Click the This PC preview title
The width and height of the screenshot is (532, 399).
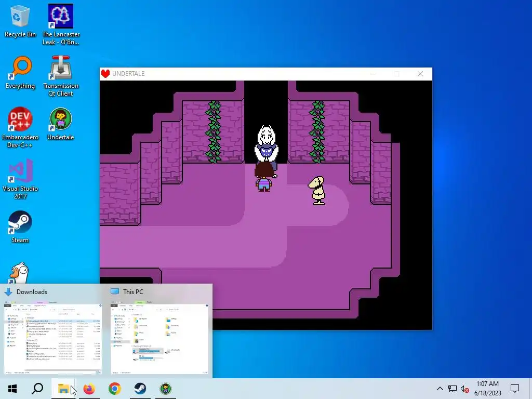133,292
